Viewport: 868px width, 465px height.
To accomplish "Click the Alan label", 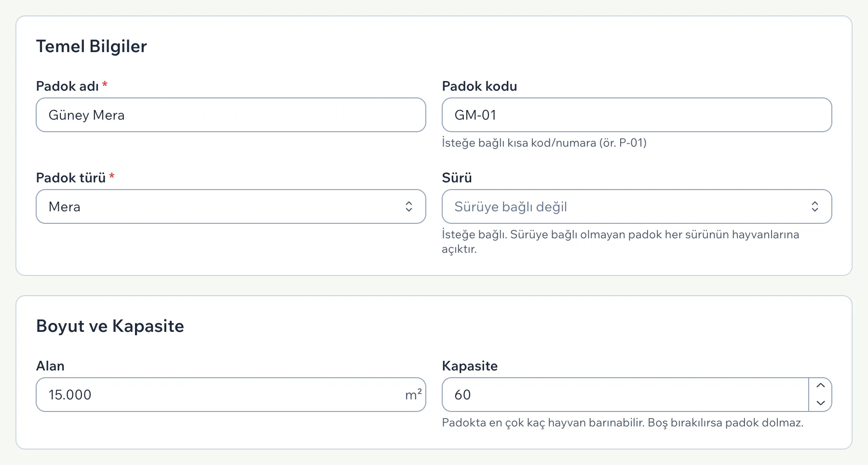I will coord(50,366).
